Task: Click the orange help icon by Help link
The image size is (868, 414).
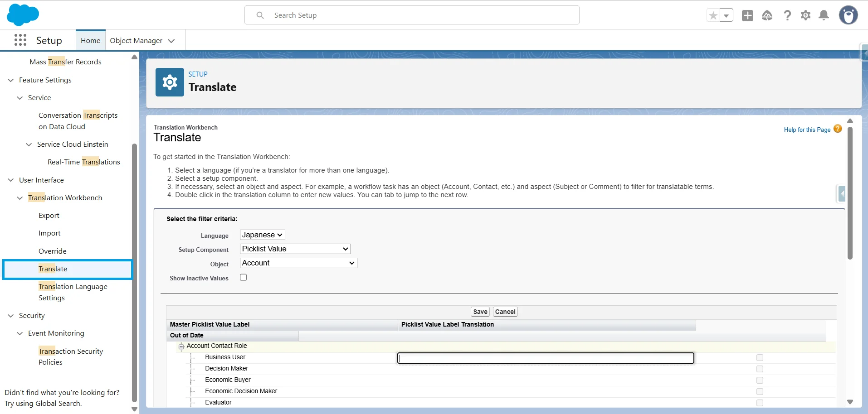Action: [838, 129]
